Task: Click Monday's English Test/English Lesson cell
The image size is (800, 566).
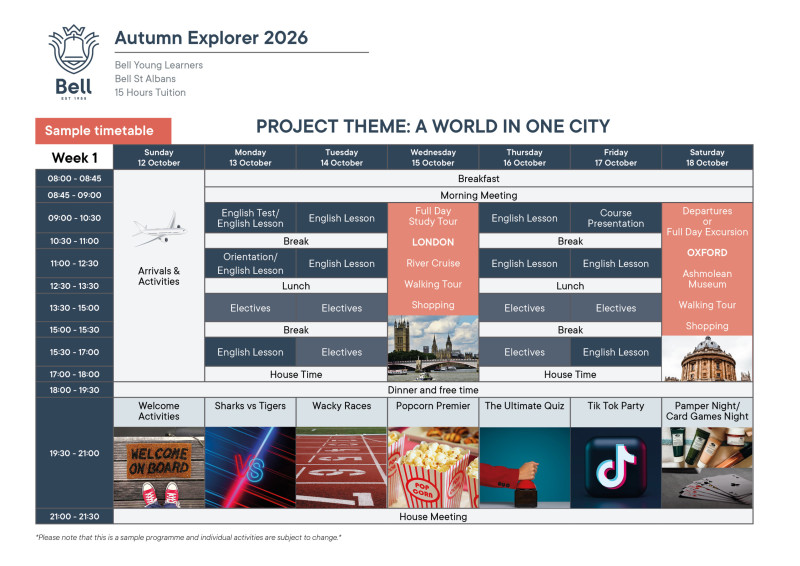Action: pos(250,218)
